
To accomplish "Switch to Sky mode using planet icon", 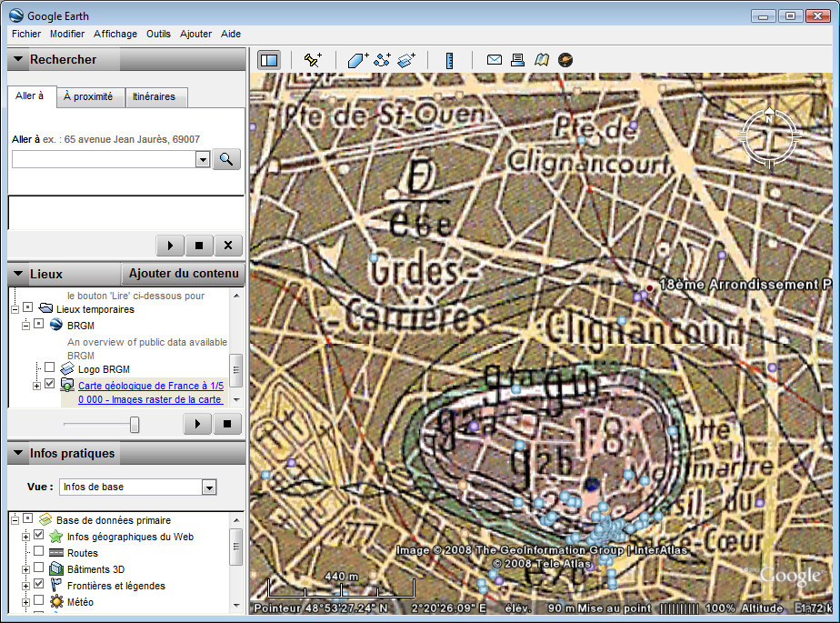I will 565,60.
